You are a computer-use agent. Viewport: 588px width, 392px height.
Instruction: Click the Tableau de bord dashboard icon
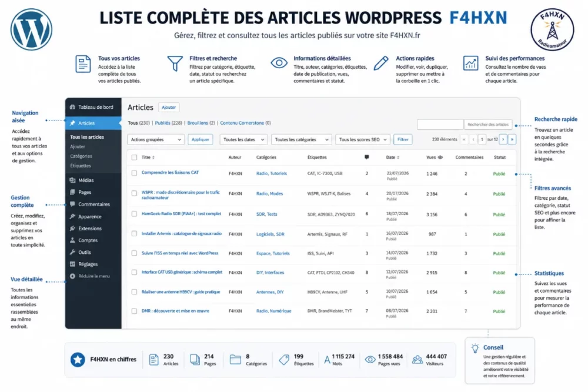(x=72, y=107)
